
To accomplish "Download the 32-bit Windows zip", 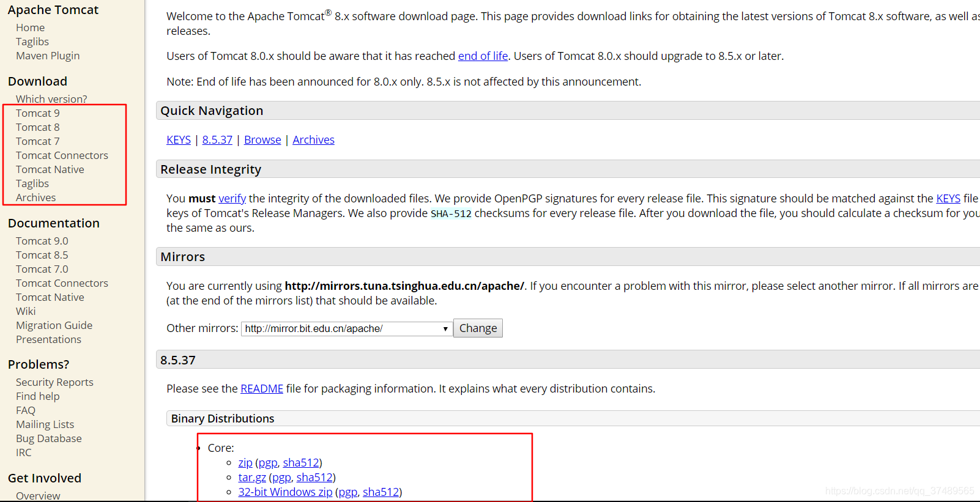I will click(x=285, y=492).
